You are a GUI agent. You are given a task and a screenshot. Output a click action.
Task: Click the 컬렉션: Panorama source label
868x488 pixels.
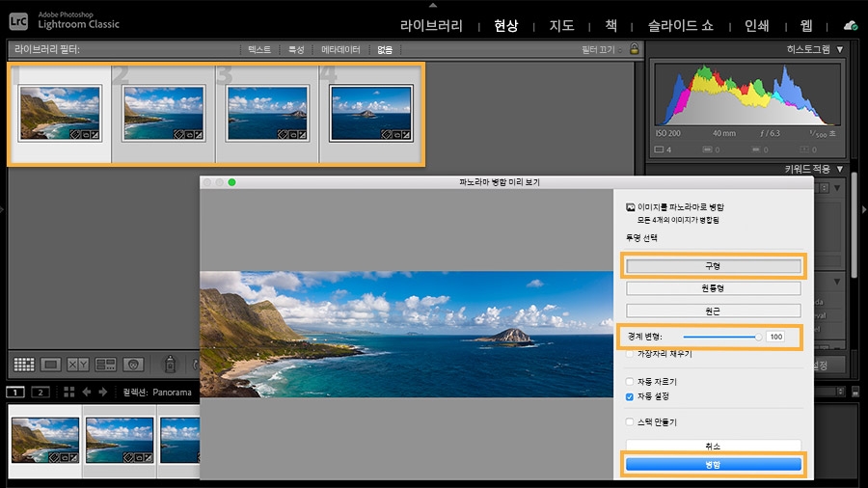pos(157,392)
